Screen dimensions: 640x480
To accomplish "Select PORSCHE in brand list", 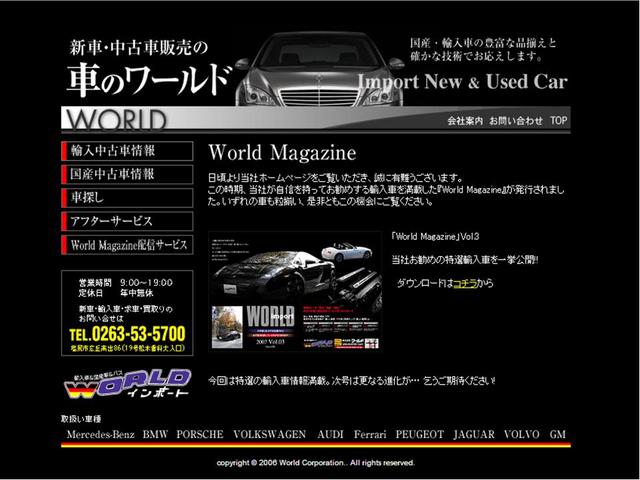I will tap(200, 434).
